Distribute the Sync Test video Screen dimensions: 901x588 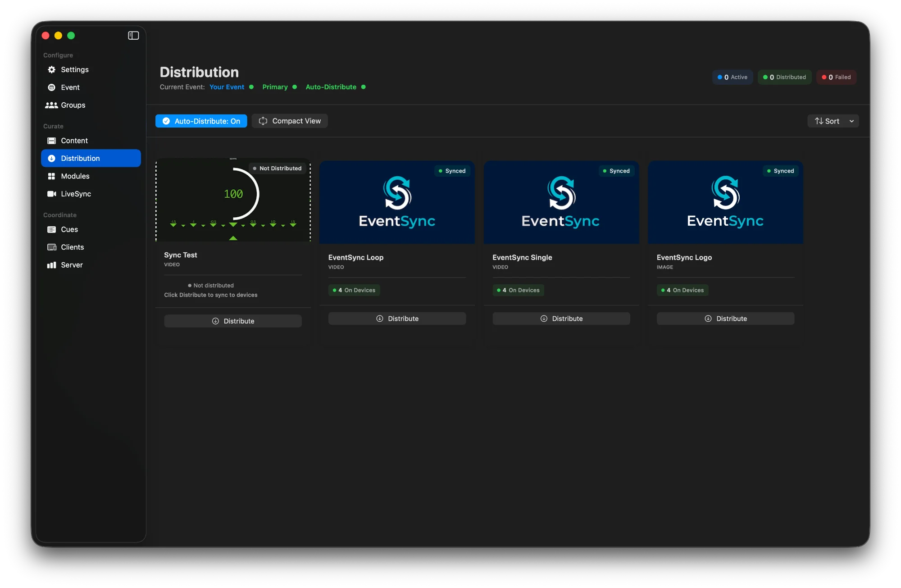point(233,321)
